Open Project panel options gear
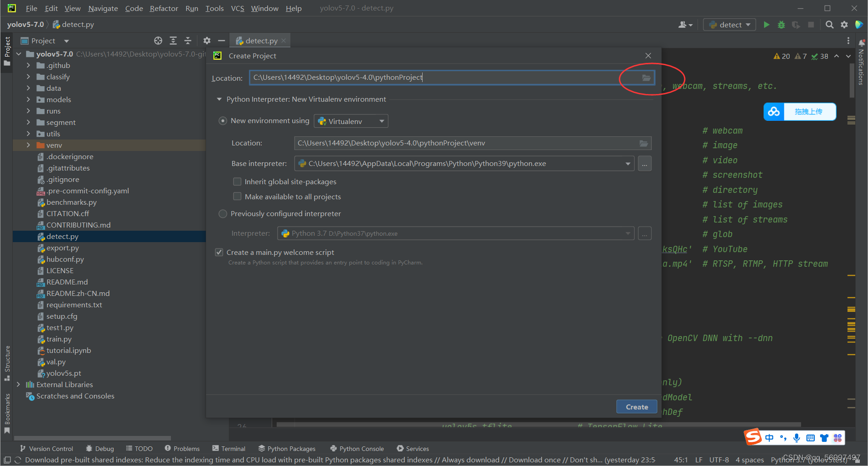The width and height of the screenshot is (868, 466). [x=207, y=41]
